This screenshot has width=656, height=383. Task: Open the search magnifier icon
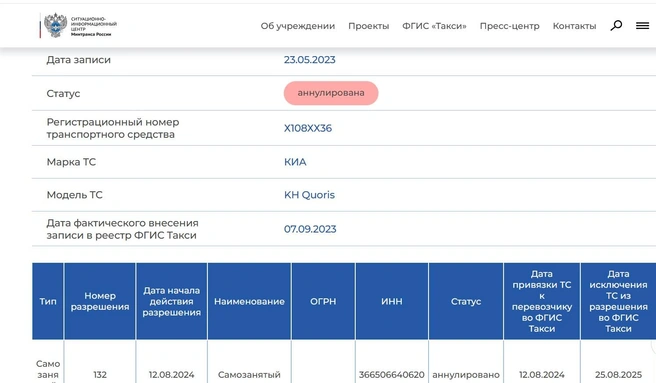tap(616, 26)
